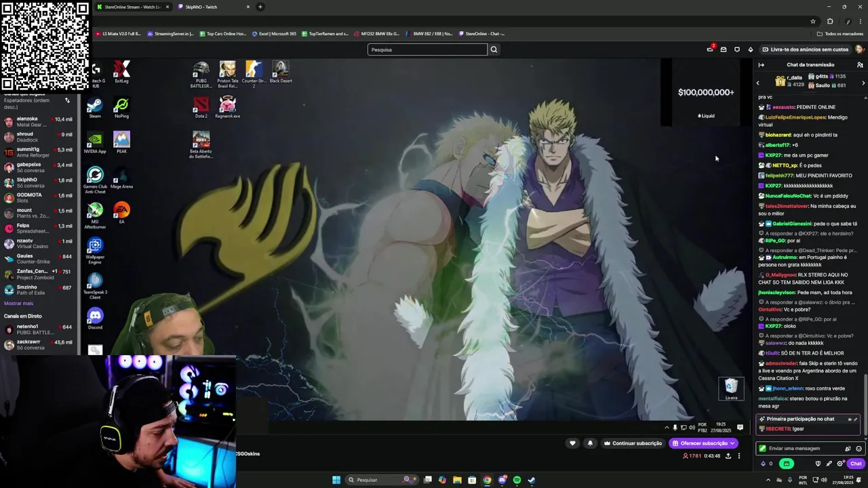Open Ragnarok.exe desktop icon

(x=228, y=108)
